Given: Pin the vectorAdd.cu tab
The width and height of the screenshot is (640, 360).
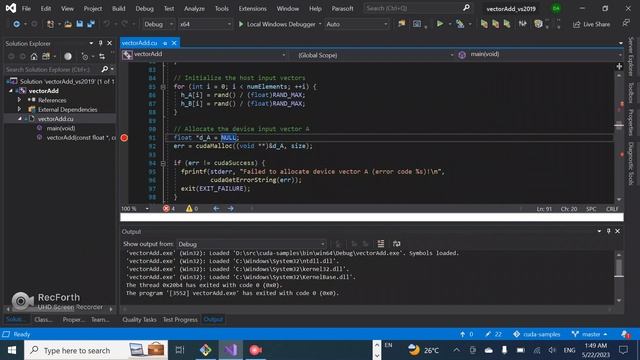Looking at the screenshot, I should (x=165, y=43).
